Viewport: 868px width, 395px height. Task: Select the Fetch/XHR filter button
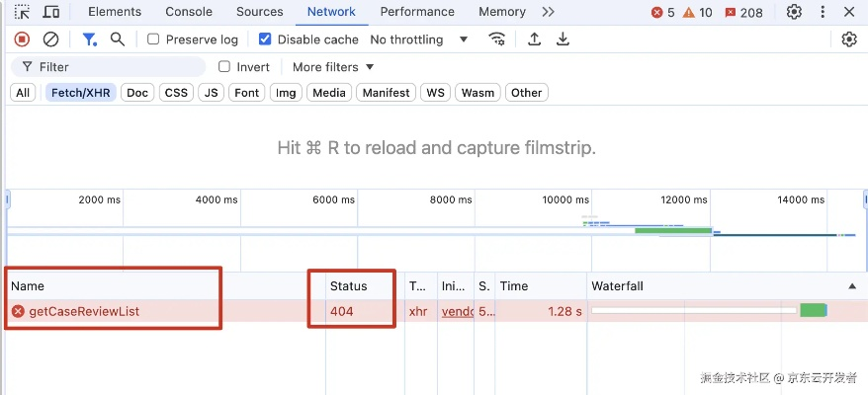(79, 93)
